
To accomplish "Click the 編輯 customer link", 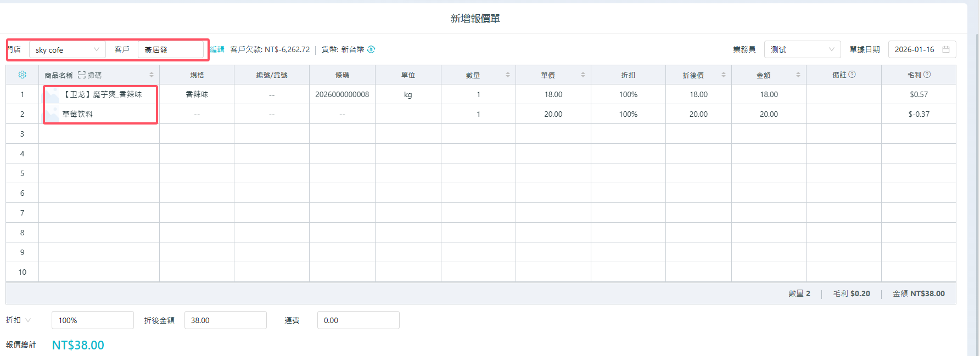I will (217, 49).
